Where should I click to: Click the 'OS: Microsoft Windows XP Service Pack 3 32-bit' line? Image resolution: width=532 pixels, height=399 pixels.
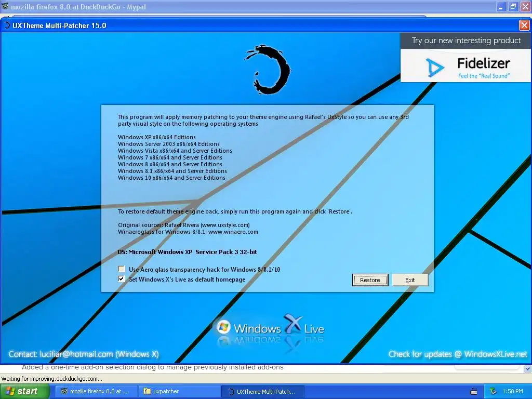coord(187,252)
